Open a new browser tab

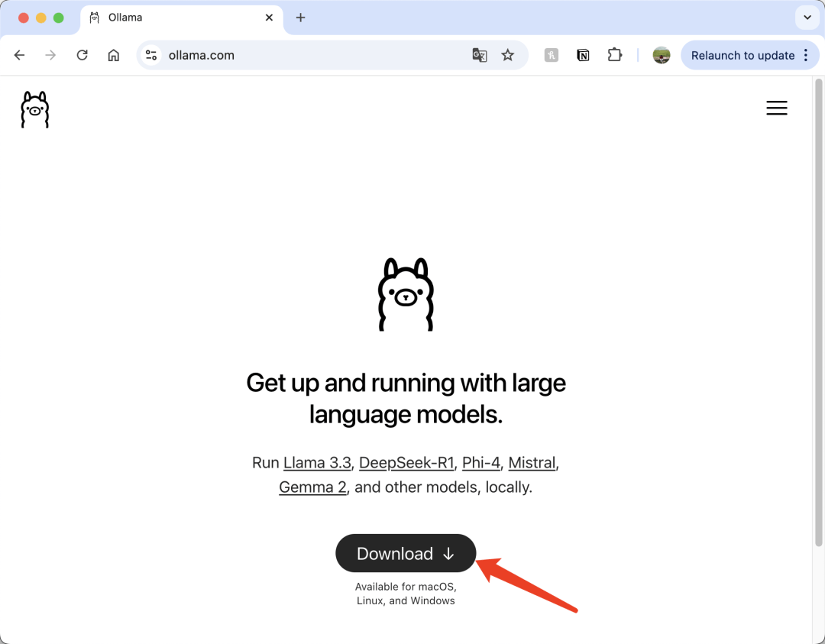pos(300,18)
